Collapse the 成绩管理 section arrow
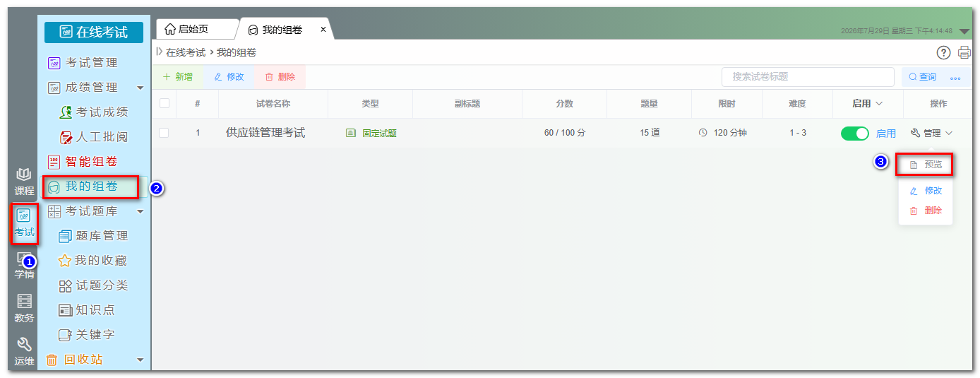980x378 pixels. pyautogui.click(x=140, y=88)
